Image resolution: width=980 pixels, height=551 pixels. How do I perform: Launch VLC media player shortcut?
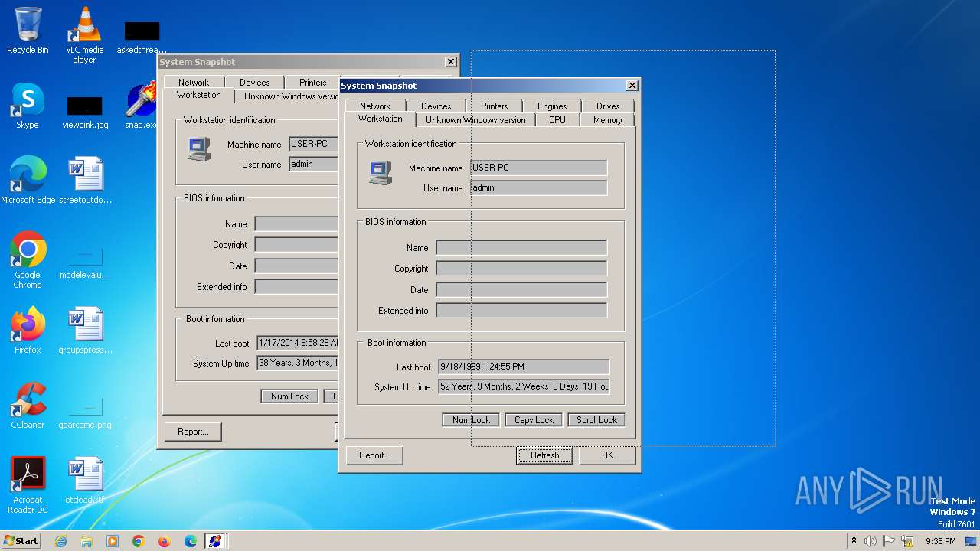click(x=84, y=35)
